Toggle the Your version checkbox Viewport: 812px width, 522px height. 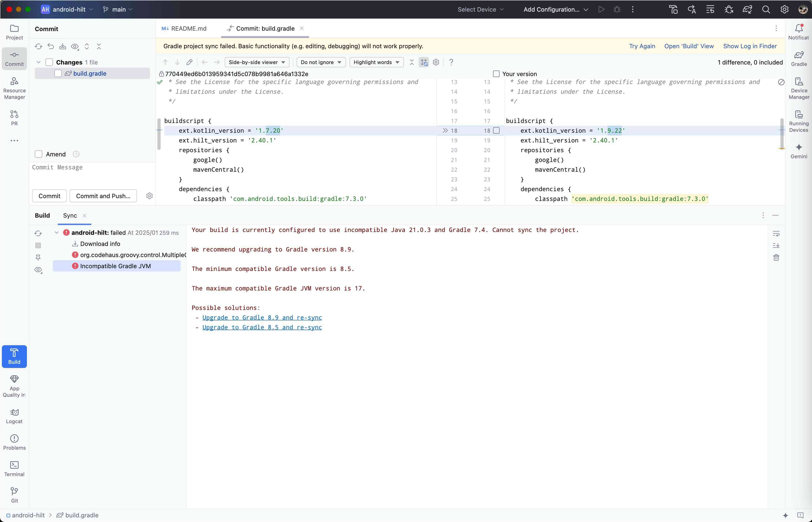click(496, 74)
